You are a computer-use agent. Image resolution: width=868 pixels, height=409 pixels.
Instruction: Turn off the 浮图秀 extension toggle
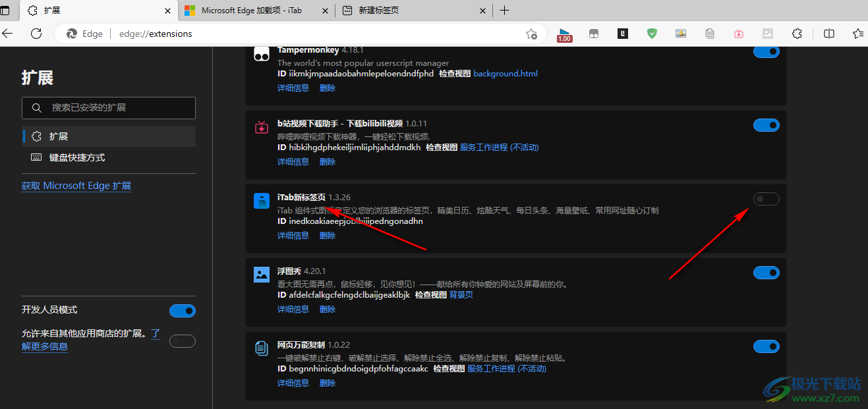pyautogui.click(x=767, y=273)
